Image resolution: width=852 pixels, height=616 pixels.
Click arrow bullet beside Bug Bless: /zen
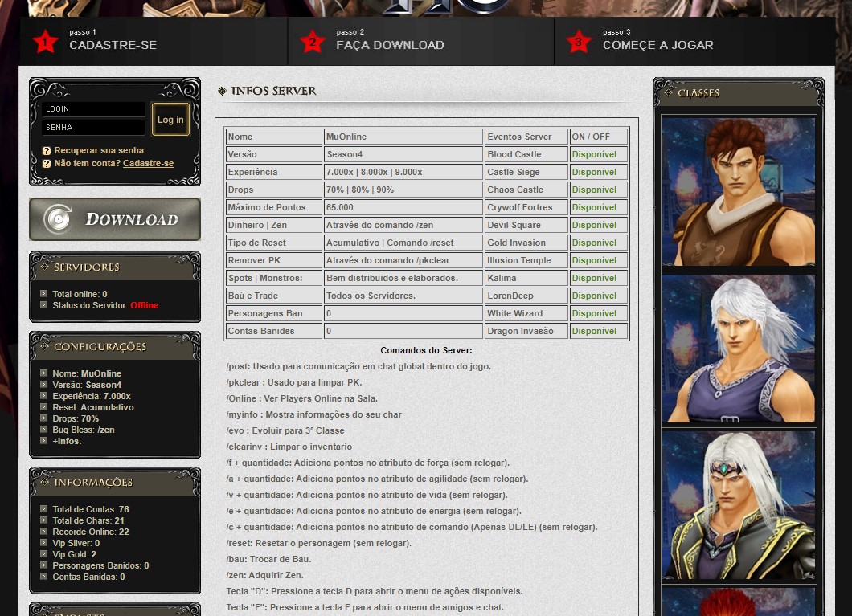[x=44, y=430]
